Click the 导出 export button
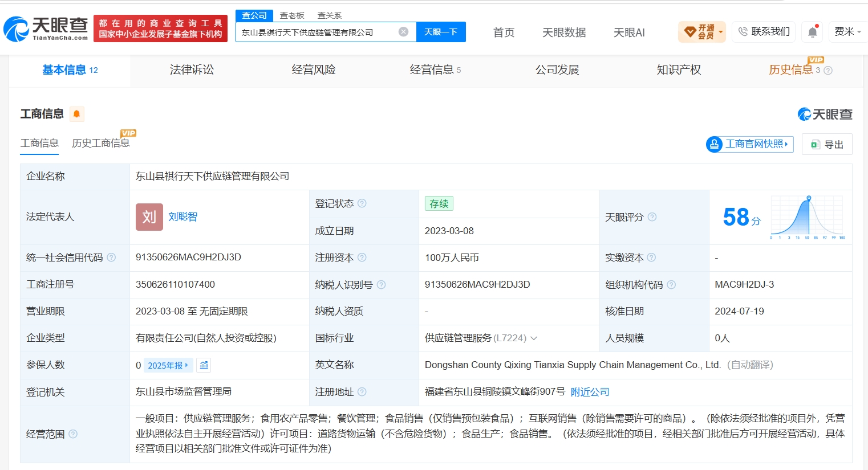Image resolution: width=868 pixels, height=470 pixels. [x=827, y=144]
